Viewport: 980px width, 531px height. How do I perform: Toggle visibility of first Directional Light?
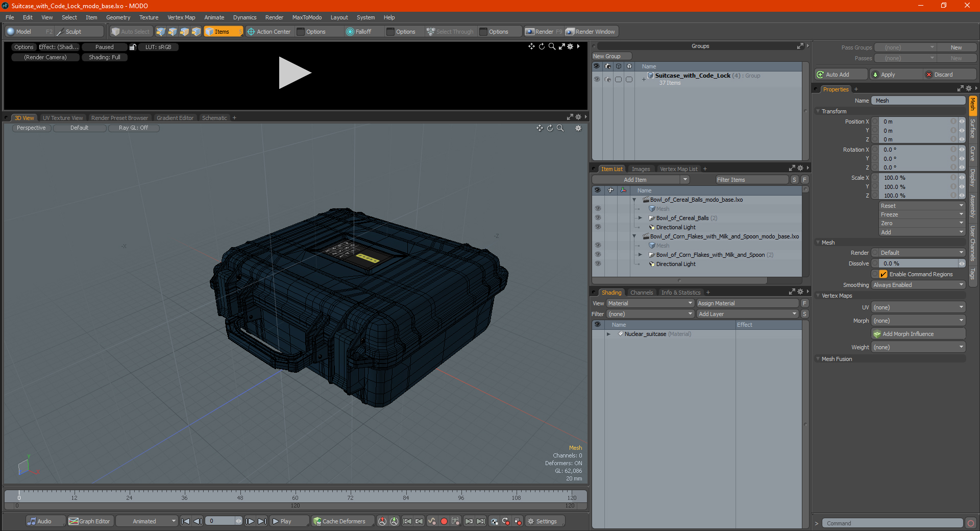coord(597,227)
